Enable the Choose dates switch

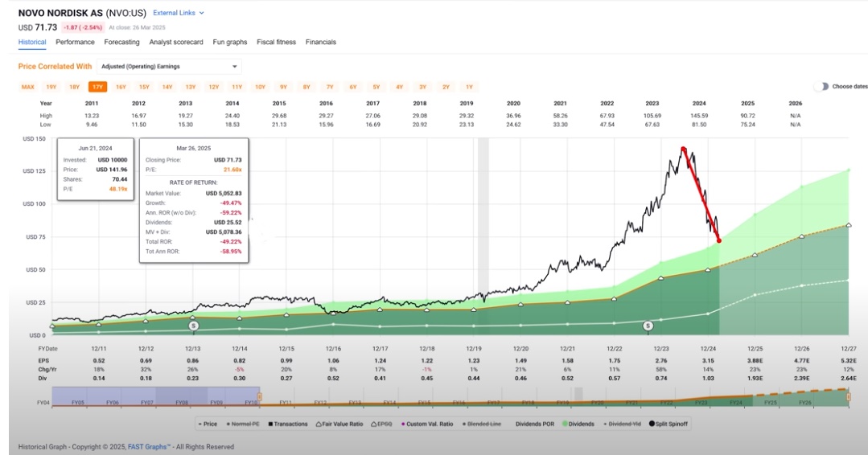pyautogui.click(x=821, y=86)
